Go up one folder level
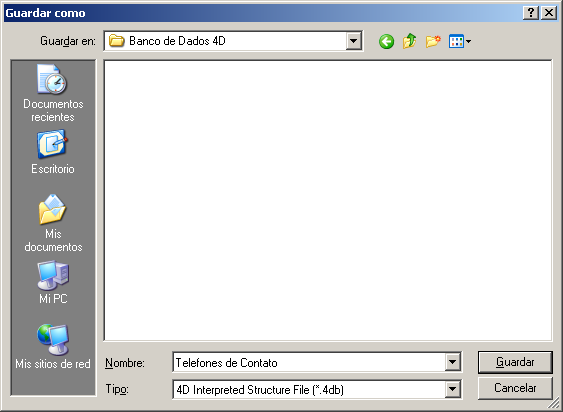Viewport: 563px width, 412px height. (409, 41)
